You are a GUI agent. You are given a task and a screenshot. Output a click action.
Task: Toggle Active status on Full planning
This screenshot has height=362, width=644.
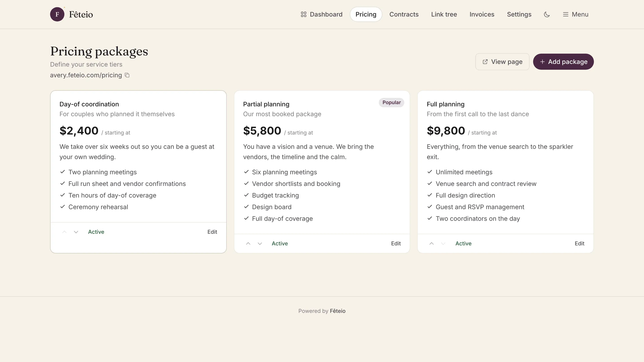click(463, 243)
